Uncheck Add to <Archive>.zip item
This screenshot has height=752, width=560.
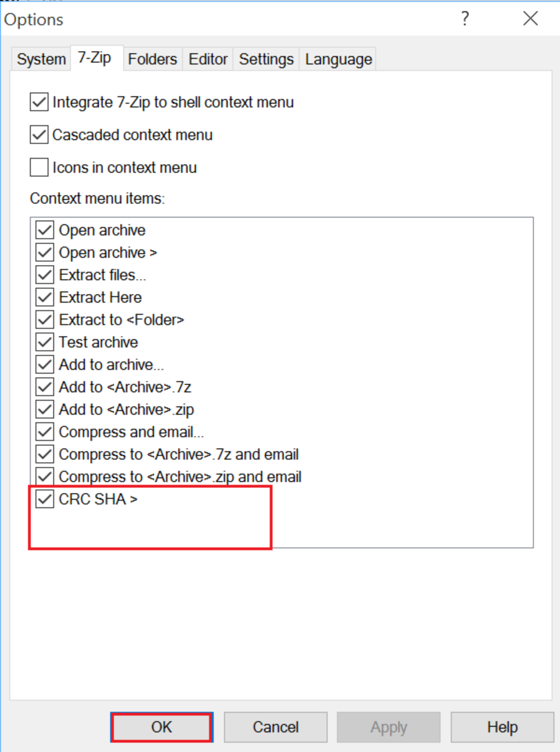point(45,410)
